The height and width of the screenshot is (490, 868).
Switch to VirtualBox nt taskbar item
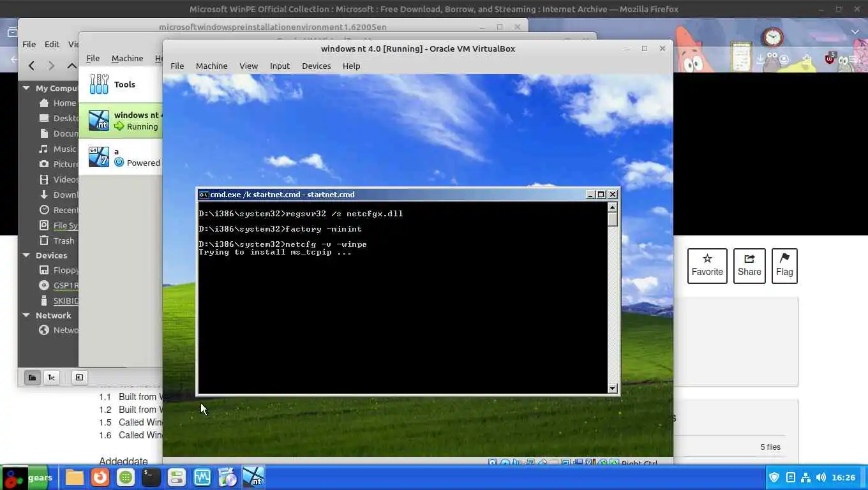253,477
